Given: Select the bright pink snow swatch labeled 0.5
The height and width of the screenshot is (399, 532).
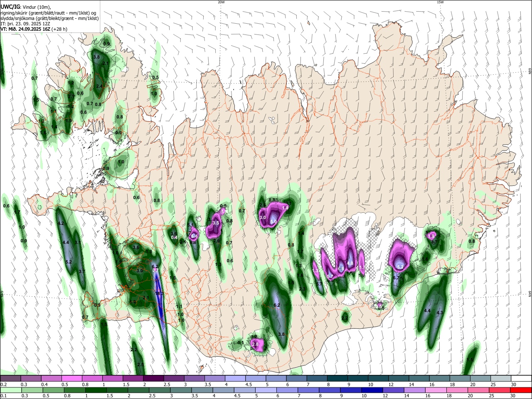Looking at the screenshot, I should tap(71, 379).
